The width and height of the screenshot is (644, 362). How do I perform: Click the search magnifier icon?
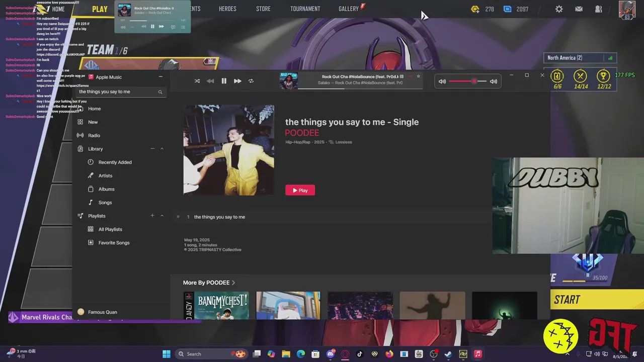pos(160,92)
